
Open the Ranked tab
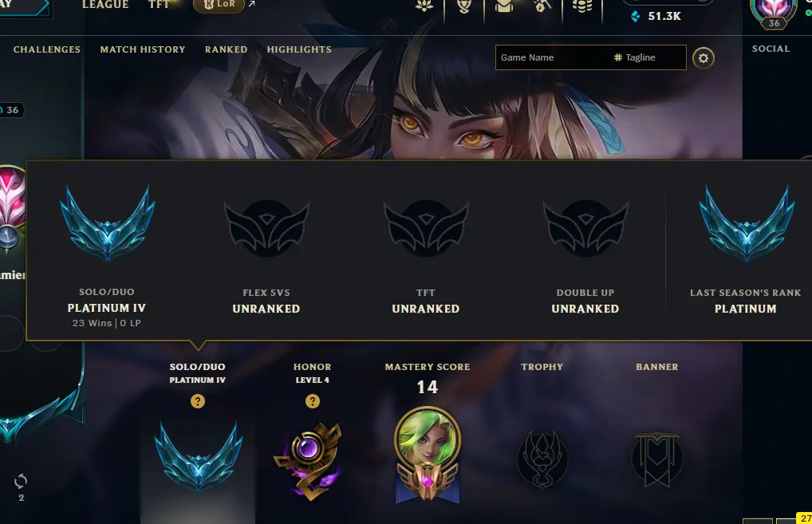[x=226, y=49]
